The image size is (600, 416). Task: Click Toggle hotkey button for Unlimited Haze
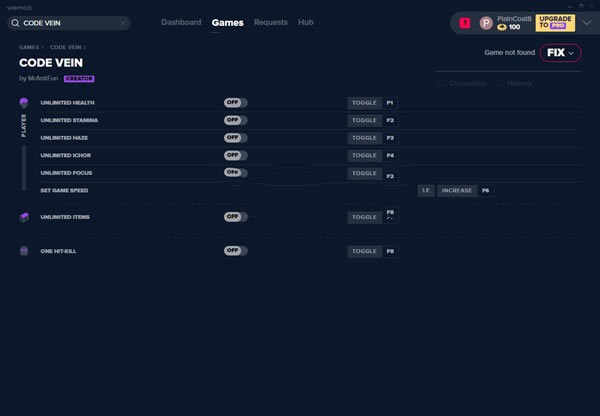point(364,138)
